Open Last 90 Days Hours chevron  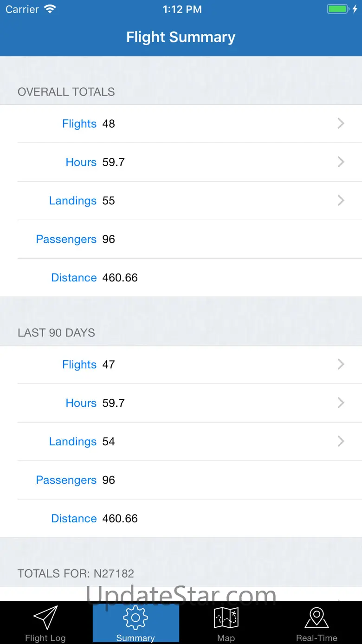point(341,403)
